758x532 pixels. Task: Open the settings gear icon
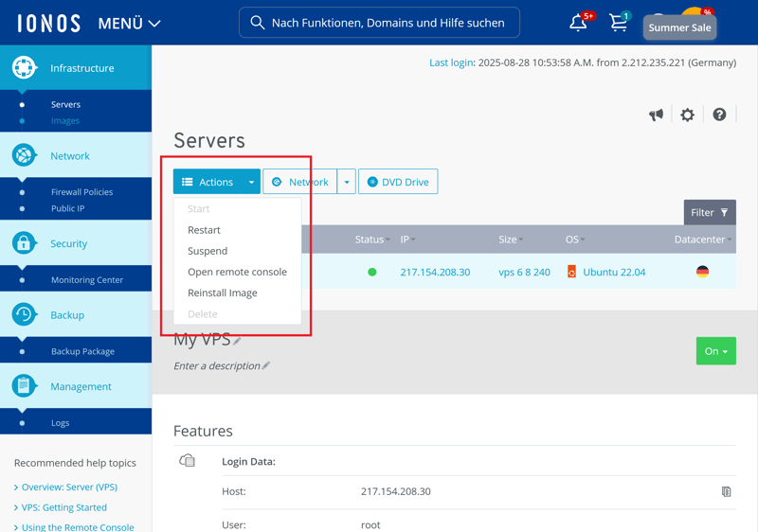click(x=688, y=115)
